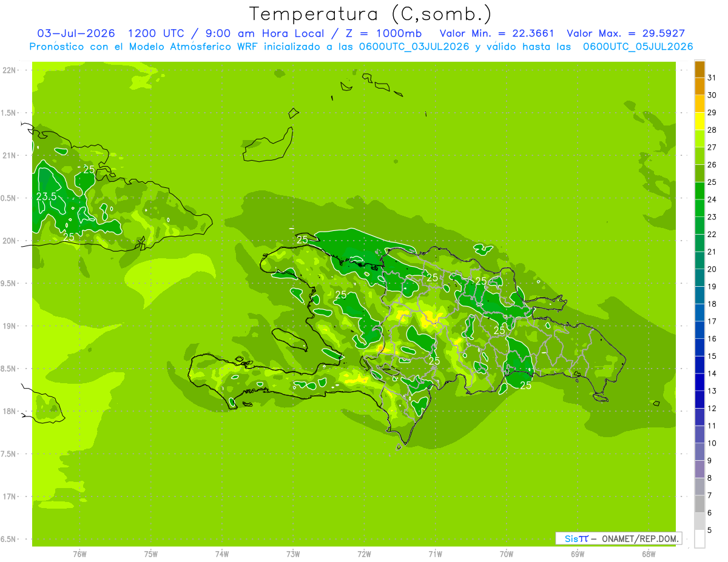The height and width of the screenshot is (562, 728).
Task: Click the gray 7 legend swatch
Action: pyautogui.click(x=699, y=487)
